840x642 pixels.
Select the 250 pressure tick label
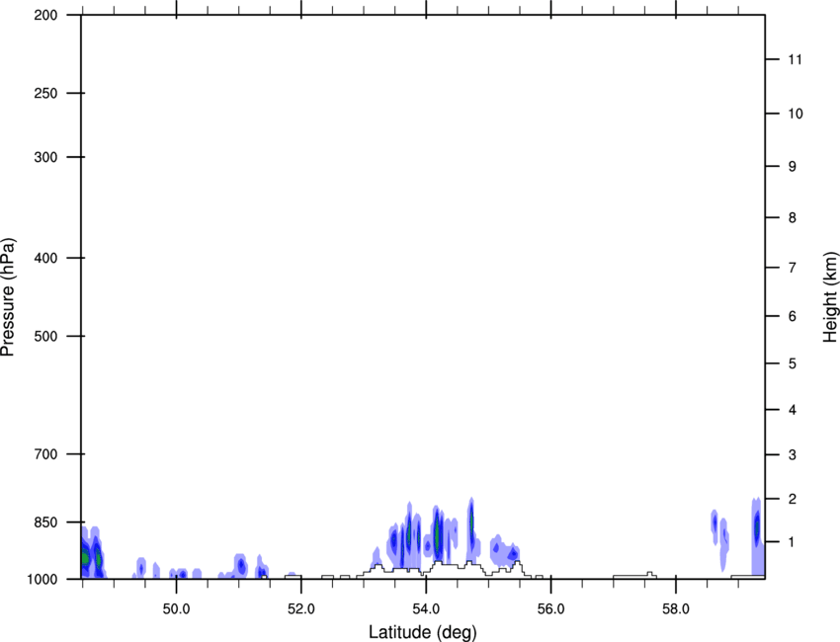[45, 93]
